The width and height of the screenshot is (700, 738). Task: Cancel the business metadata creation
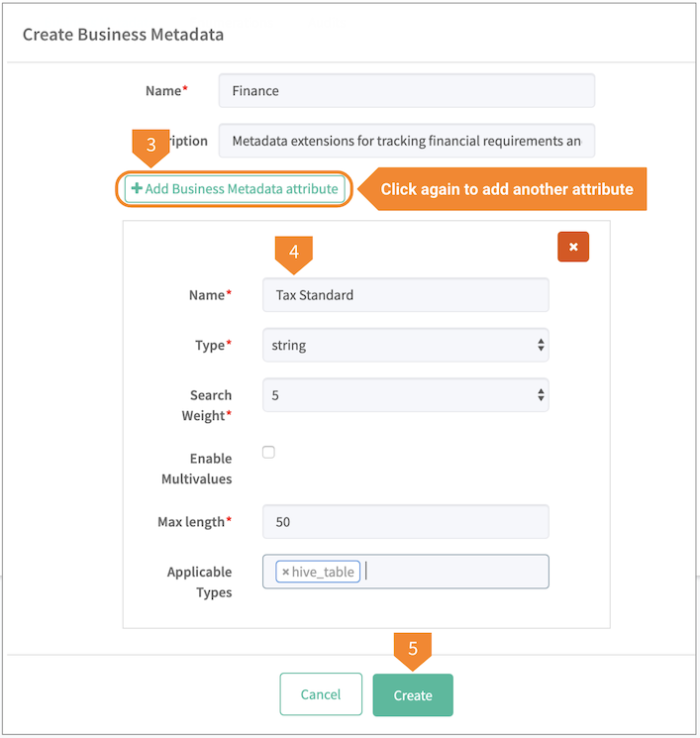321,694
